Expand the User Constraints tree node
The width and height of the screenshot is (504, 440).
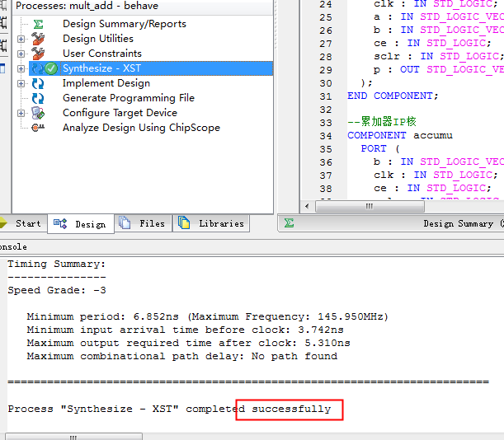(x=21, y=54)
